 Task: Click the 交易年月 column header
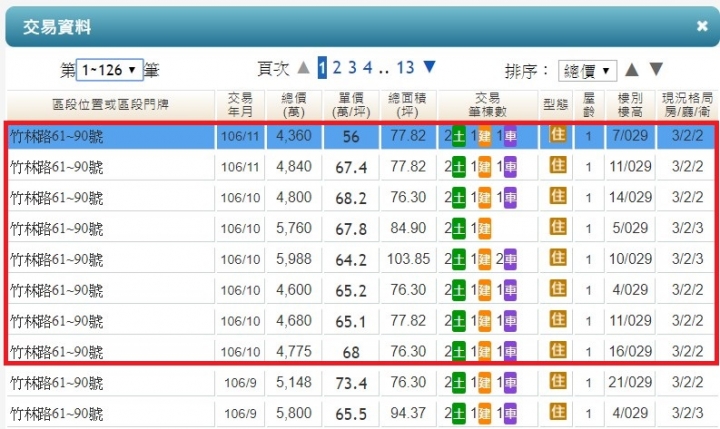[x=240, y=105]
